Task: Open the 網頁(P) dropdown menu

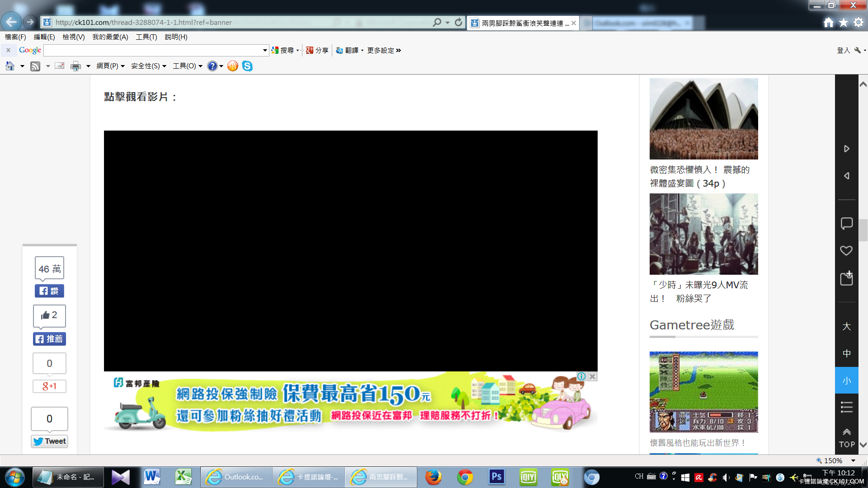Action: coord(110,66)
